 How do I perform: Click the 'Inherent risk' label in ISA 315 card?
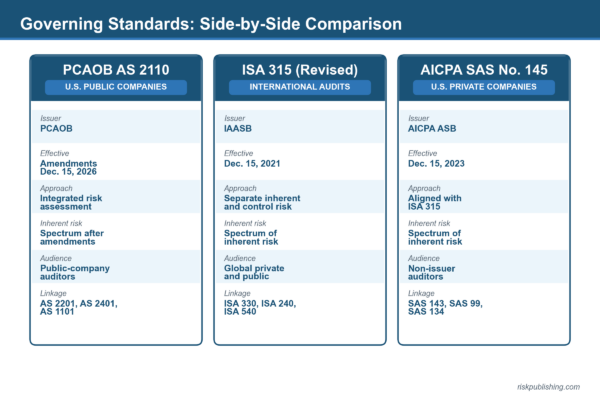pos(245,223)
